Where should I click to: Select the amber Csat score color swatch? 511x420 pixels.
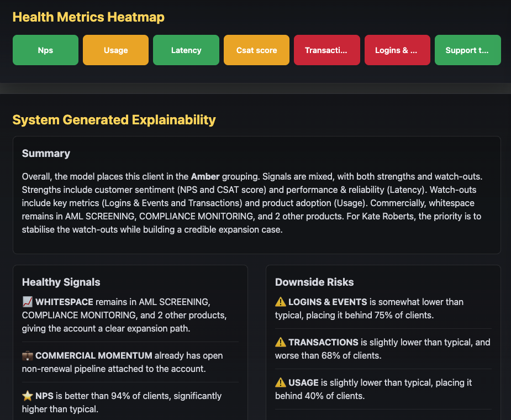tap(256, 50)
